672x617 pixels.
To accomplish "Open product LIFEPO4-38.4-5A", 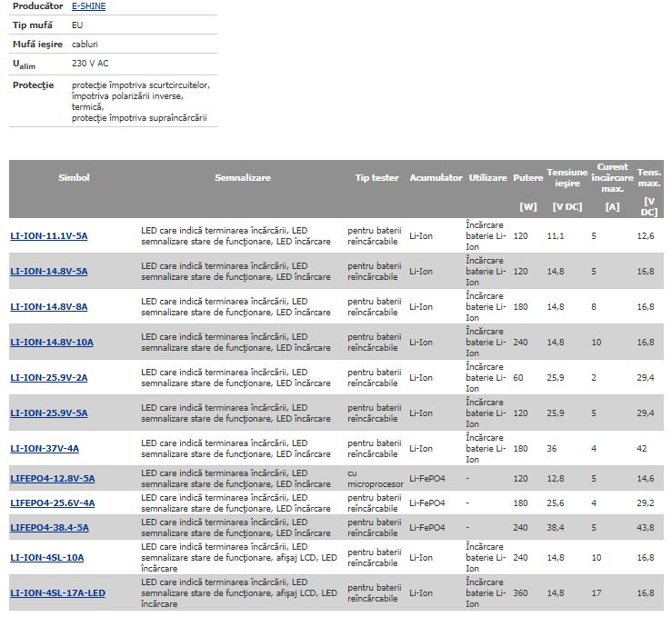I will pyautogui.click(x=50, y=528).
